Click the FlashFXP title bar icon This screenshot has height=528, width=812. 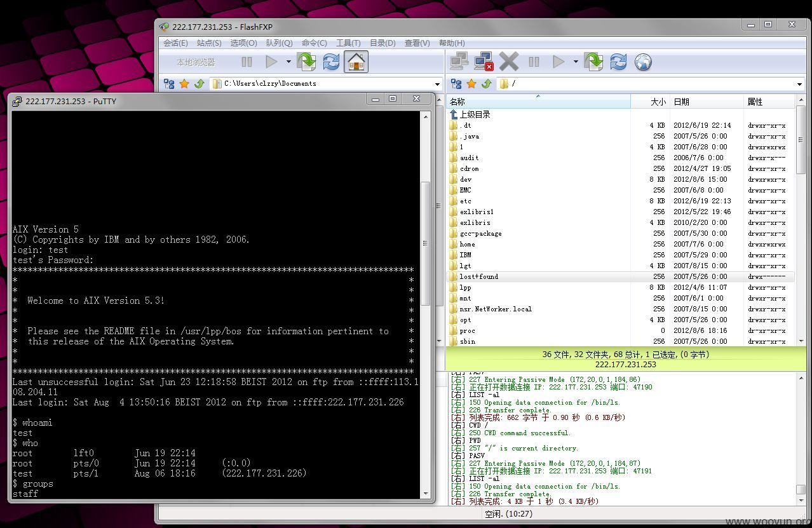pos(165,27)
